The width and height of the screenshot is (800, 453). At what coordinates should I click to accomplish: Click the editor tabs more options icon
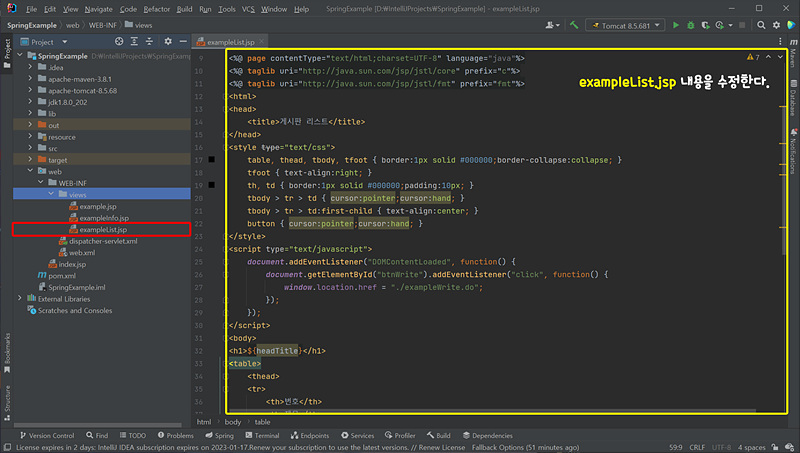(780, 41)
